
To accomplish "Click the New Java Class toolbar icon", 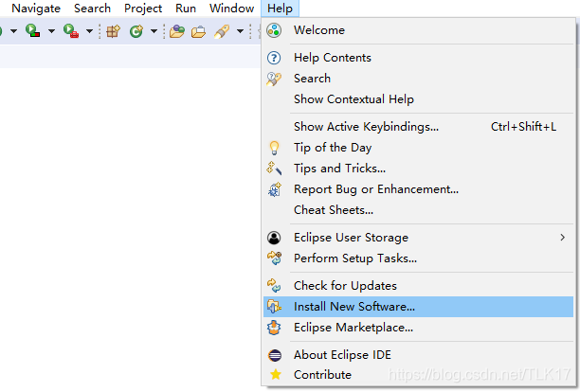I will 136,31.
